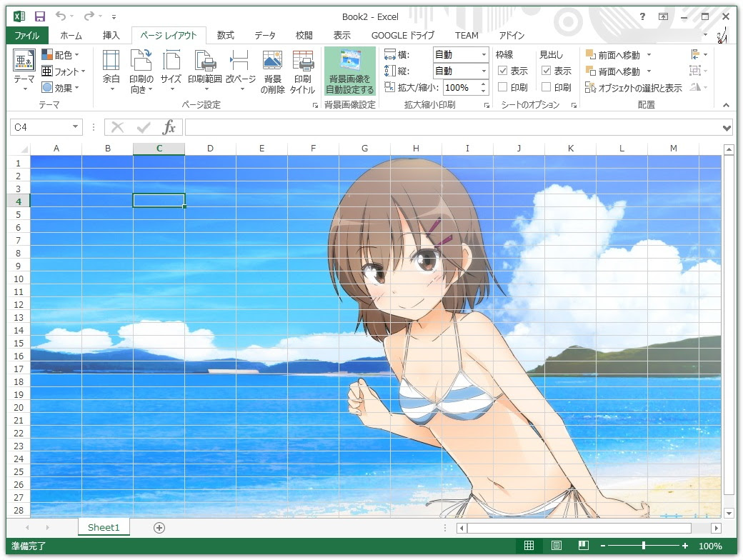Image resolution: width=743 pixels, height=560 pixels.
Task: Click オブジェクトの選択と表示 (Selection Pane)
Action: (x=634, y=88)
